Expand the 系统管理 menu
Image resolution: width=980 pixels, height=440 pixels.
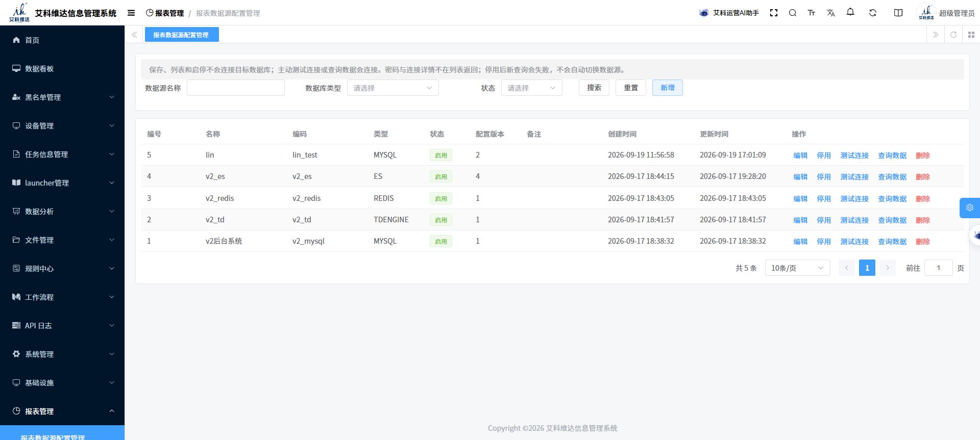(62, 354)
